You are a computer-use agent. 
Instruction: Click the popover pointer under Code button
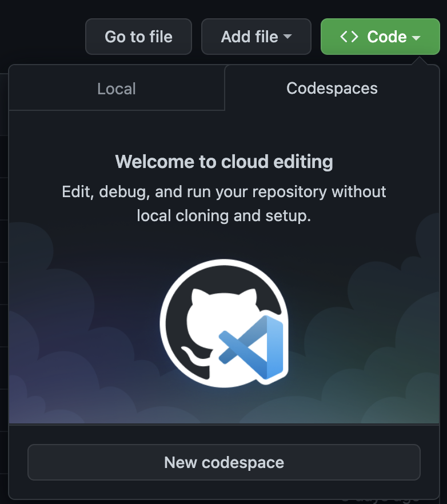pos(424,60)
